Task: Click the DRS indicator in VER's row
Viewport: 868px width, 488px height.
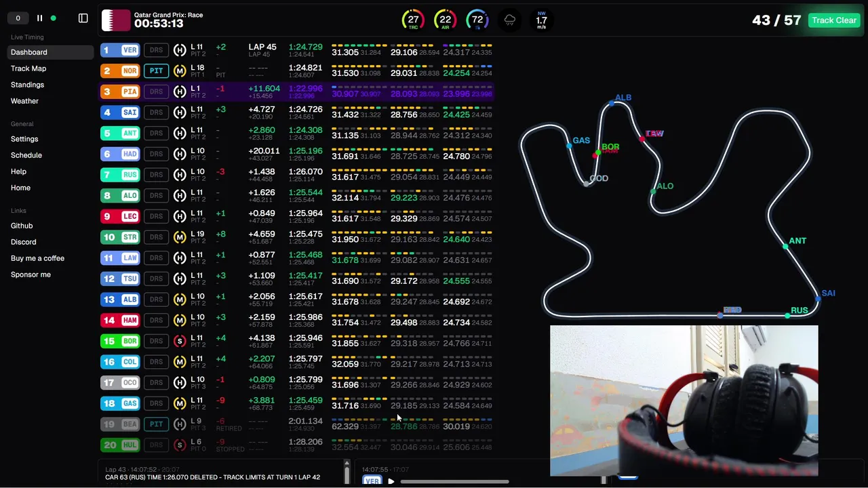Action: pyautogui.click(x=156, y=50)
